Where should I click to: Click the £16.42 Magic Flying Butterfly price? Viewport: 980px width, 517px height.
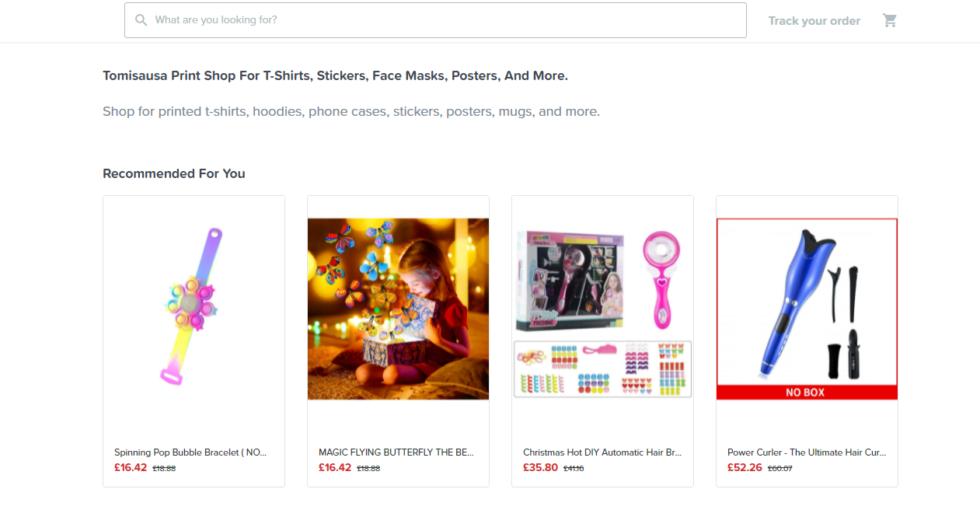[335, 468]
